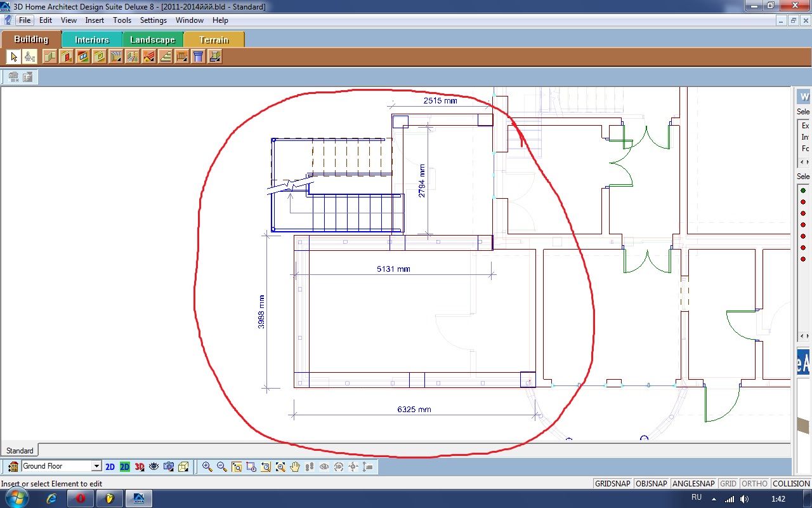Viewport: 812px width, 508px height.
Task: Open the Help menu
Action: 220,20
